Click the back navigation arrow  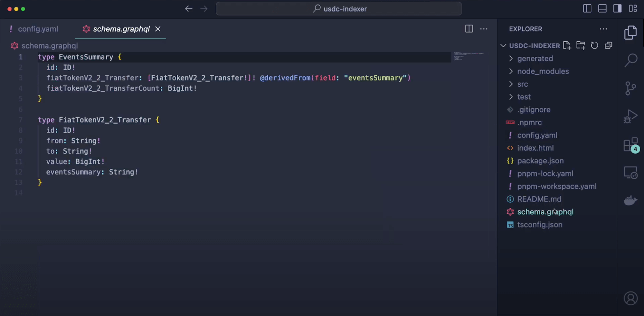(x=189, y=9)
